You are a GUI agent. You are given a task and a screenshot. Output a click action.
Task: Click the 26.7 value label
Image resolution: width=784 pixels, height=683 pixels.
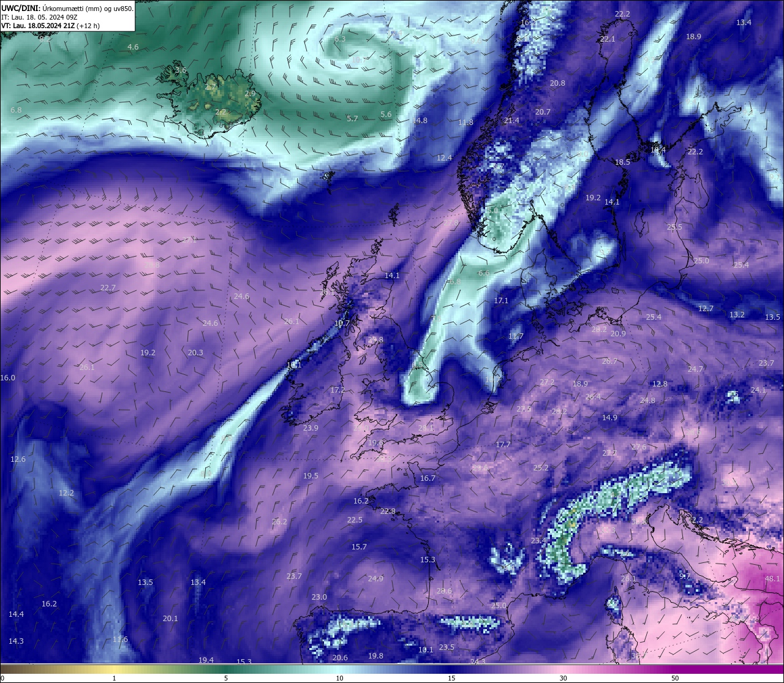(x=609, y=361)
